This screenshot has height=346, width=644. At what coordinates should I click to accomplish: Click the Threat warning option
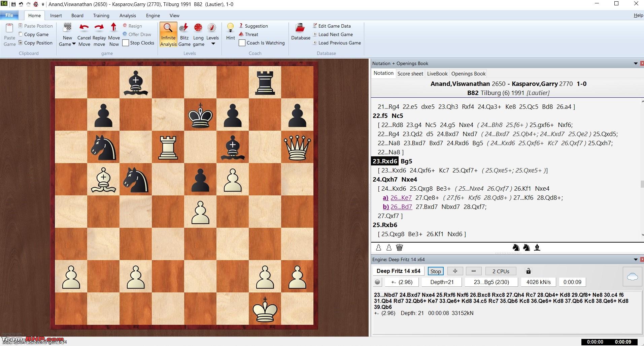pyautogui.click(x=248, y=34)
